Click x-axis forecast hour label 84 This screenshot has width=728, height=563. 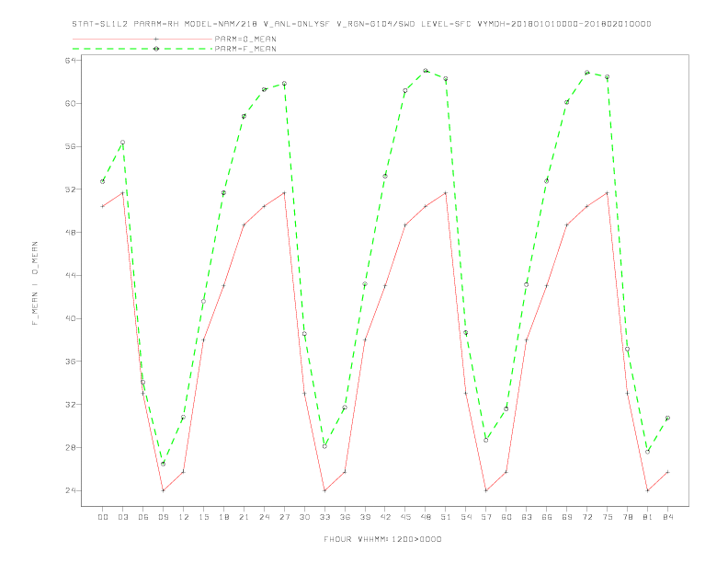[x=667, y=517]
